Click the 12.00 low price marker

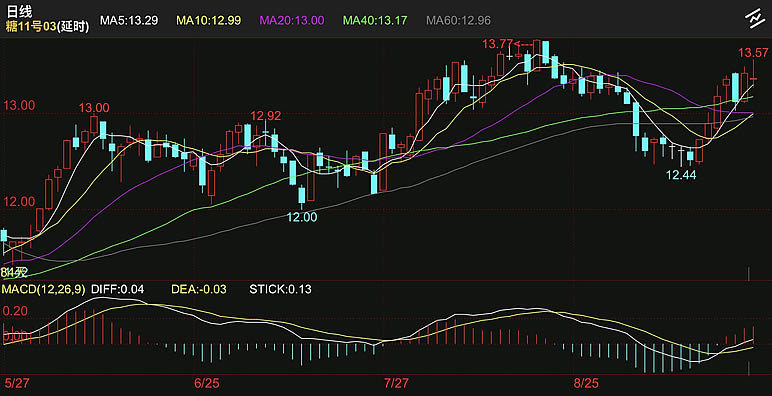click(x=302, y=217)
